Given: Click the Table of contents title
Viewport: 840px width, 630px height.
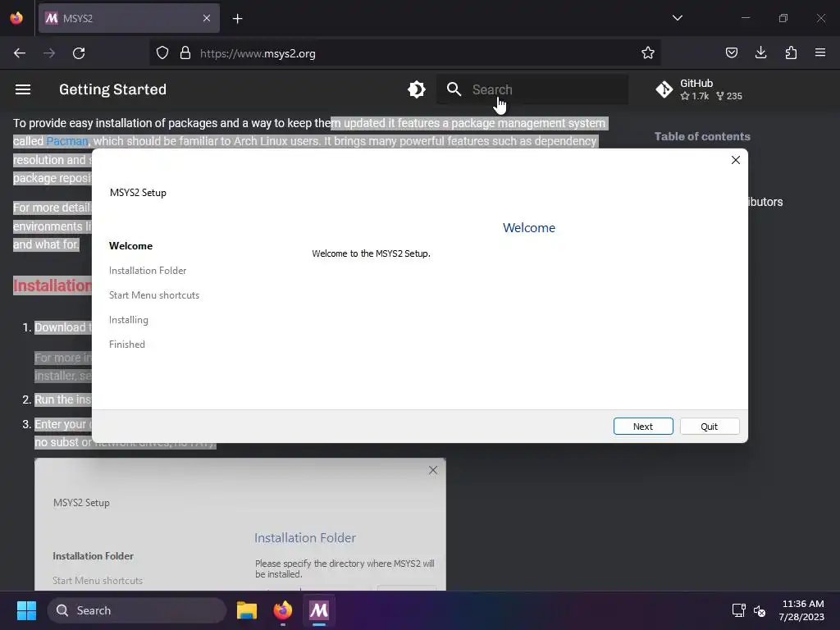Looking at the screenshot, I should (x=702, y=137).
